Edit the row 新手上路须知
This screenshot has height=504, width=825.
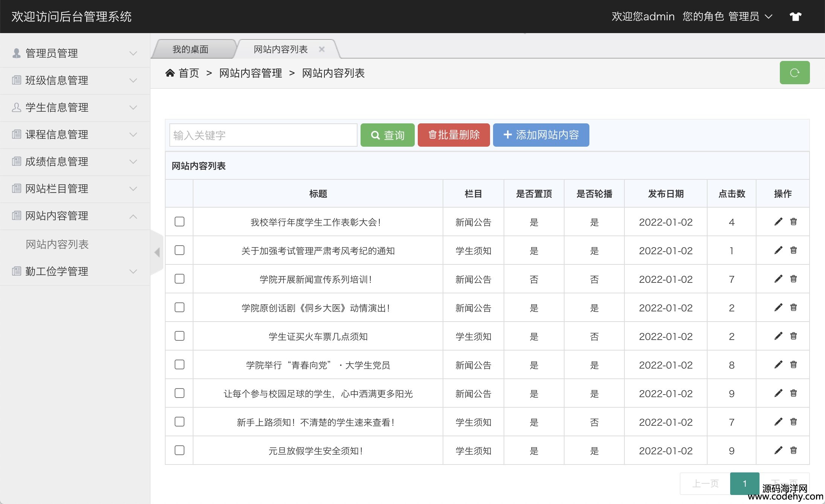click(x=778, y=422)
